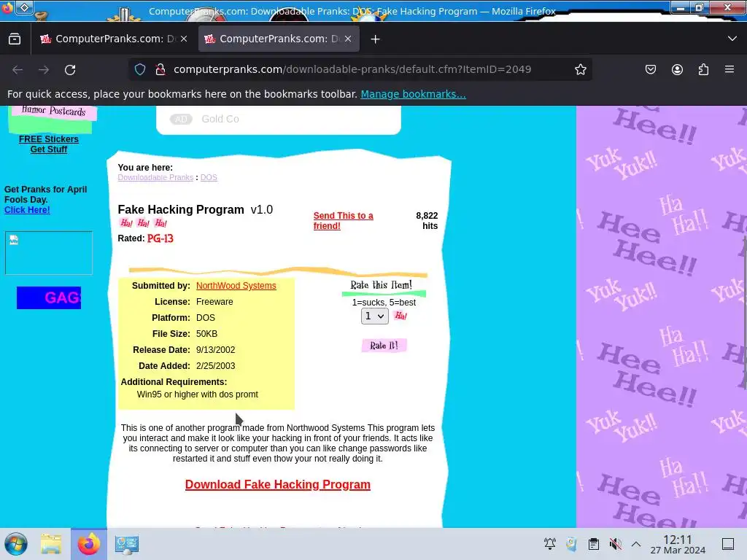Click the File Size value 50KB
747x560 pixels.
coord(206,334)
